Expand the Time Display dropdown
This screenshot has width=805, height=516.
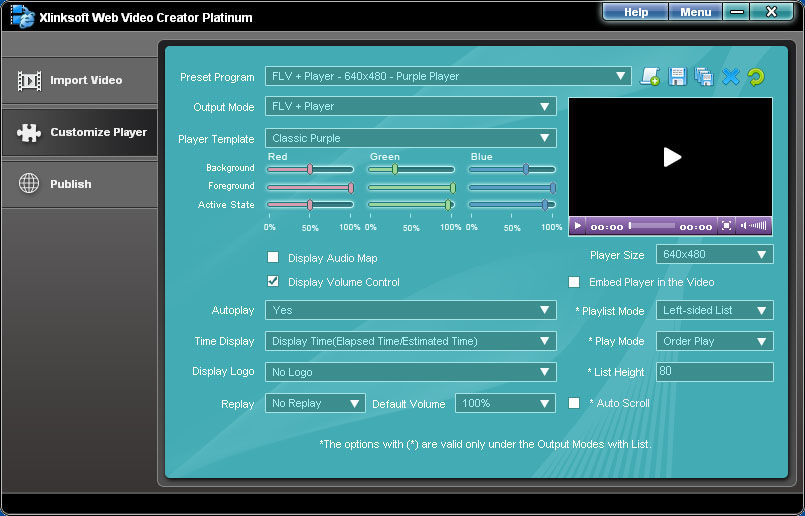tap(411, 341)
